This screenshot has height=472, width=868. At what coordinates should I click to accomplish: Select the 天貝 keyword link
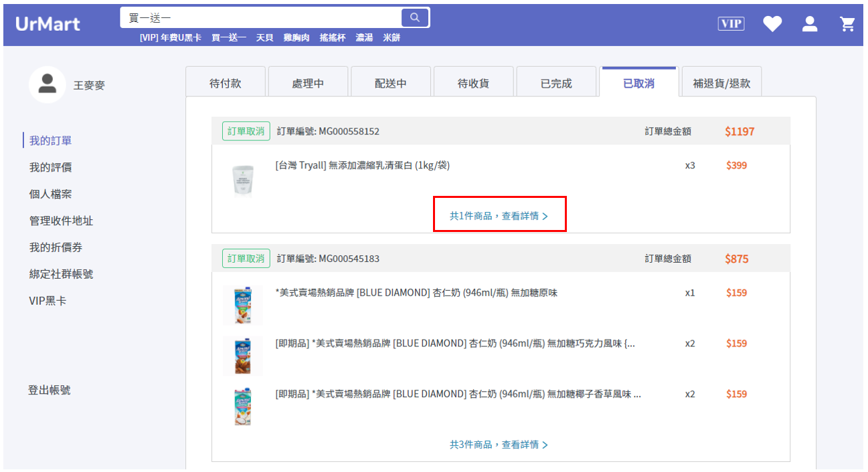264,38
